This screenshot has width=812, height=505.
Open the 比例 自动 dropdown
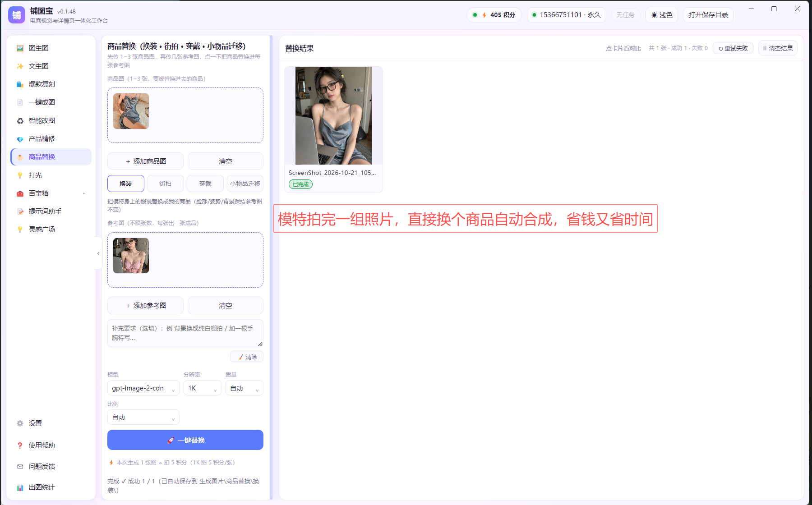coord(143,418)
